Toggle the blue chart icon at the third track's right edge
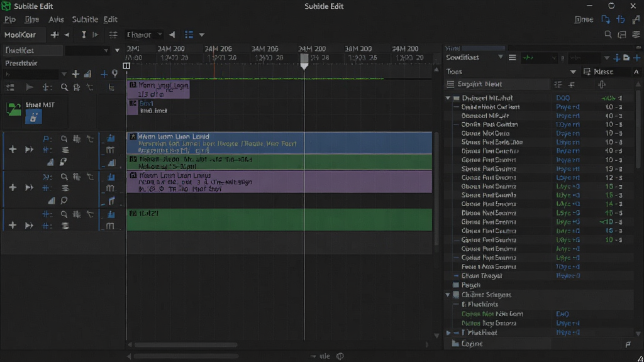Viewport: 644px width, 362px height. coord(111,214)
